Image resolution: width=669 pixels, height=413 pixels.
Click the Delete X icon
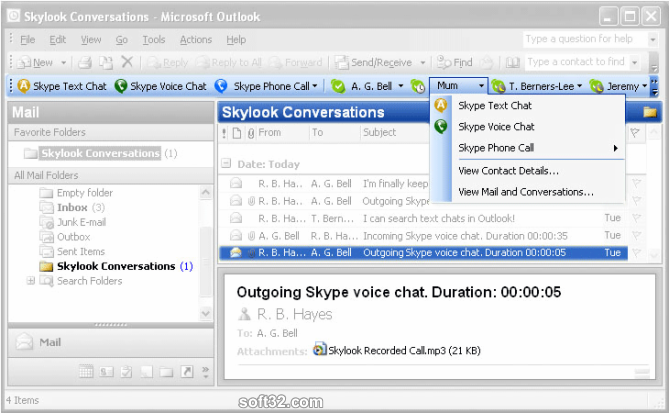click(x=127, y=62)
